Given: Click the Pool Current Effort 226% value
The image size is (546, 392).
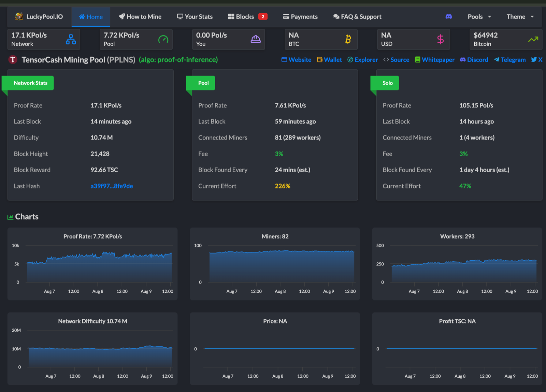Looking at the screenshot, I should pos(283,186).
